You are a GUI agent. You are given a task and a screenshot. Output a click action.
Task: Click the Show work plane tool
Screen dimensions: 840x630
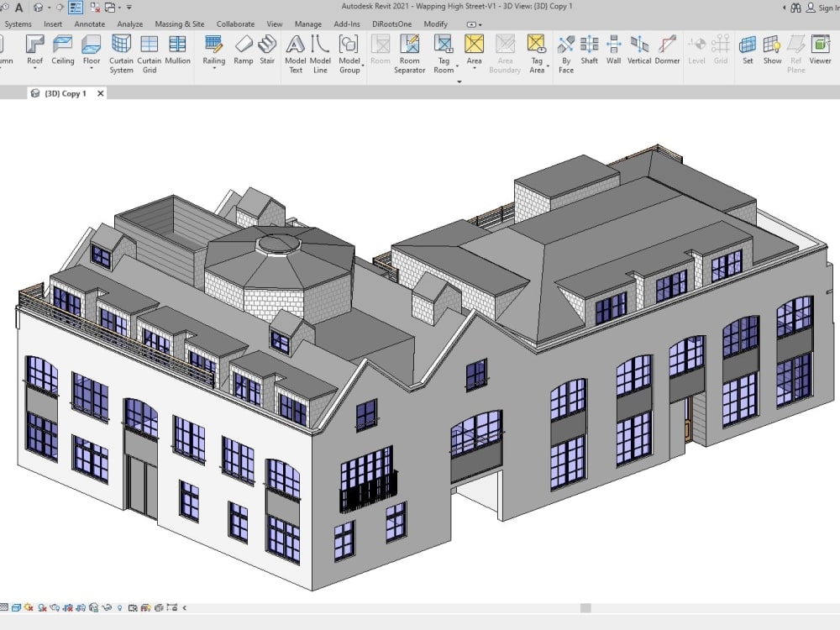pyautogui.click(x=772, y=50)
